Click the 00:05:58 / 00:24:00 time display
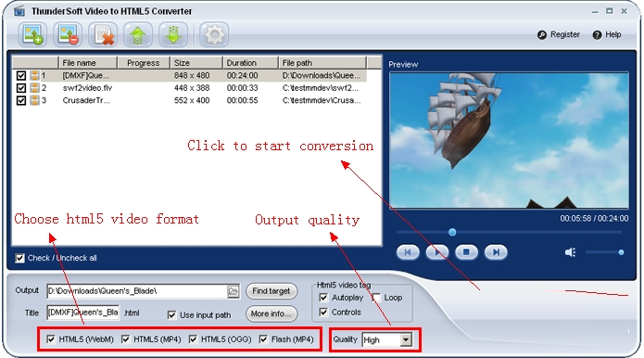Image resolution: width=644 pixels, height=358 pixels. pyautogui.click(x=594, y=219)
